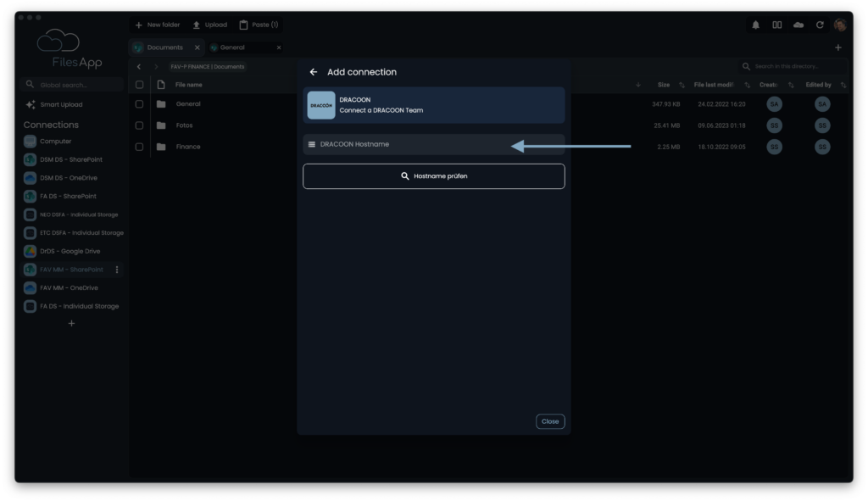This screenshot has width=868, height=501.
Task: Close the Documents tab
Action: 197,47
